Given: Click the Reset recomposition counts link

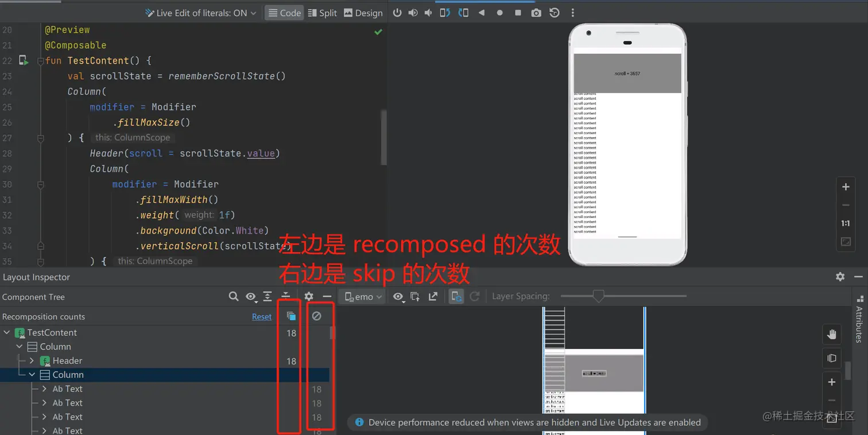Looking at the screenshot, I should point(262,317).
